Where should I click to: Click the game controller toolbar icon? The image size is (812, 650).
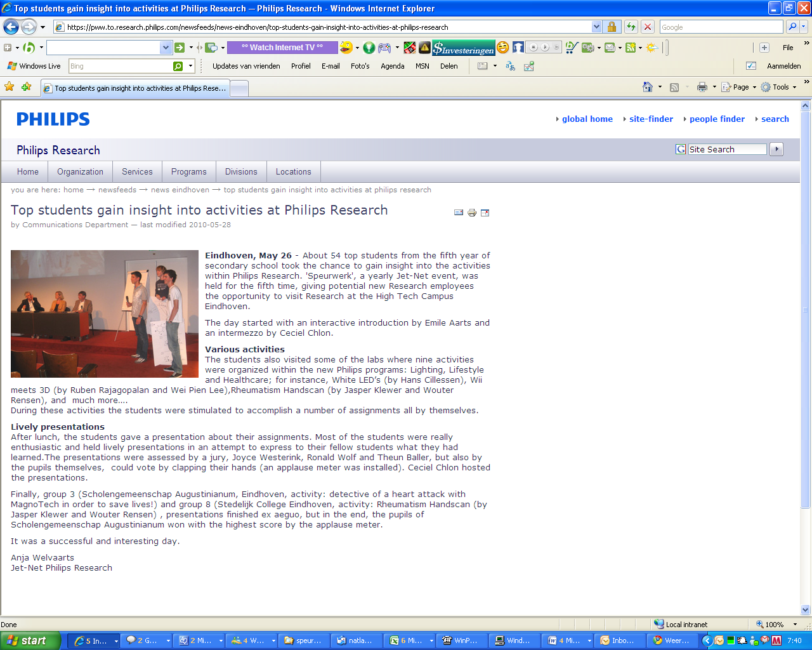click(384, 48)
